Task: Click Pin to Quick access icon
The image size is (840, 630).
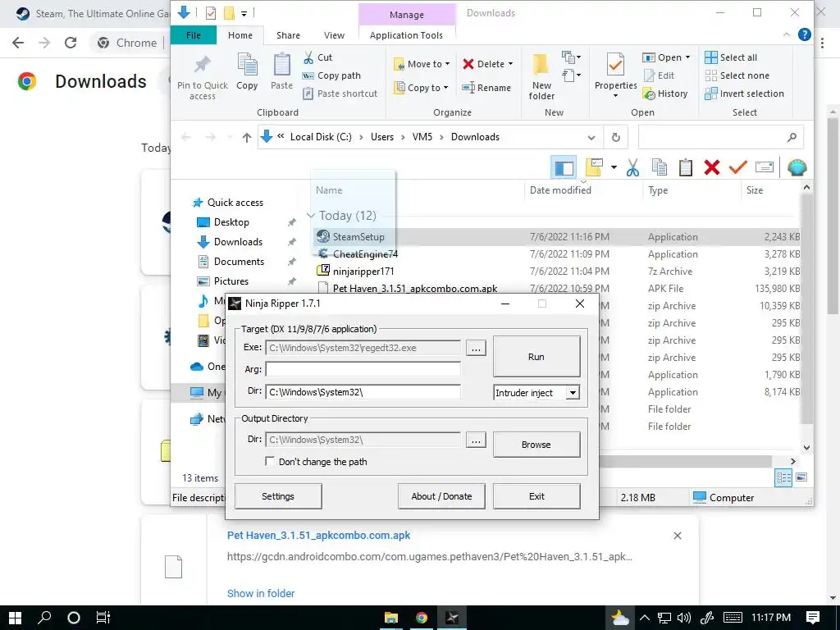Action: 203,66
